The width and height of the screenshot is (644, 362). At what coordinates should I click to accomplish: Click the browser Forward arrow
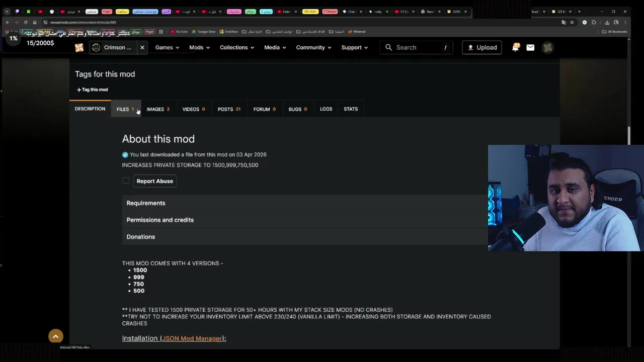point(16,22)
